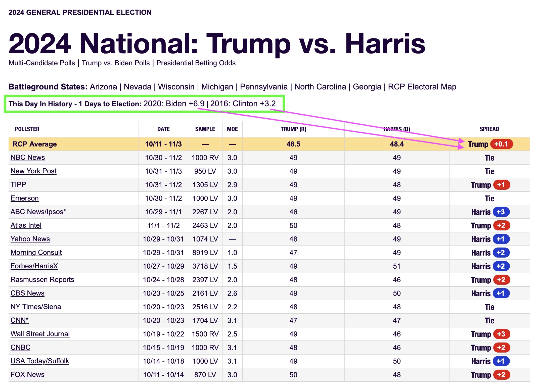This screenshot has width=536, height=392.
Task: Open the CBS News poll link
Action: coord(27,293)
